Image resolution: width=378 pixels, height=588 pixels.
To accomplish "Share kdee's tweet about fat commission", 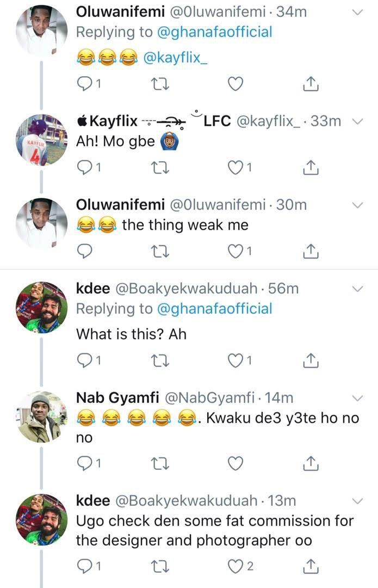I will tap(309, 566).
